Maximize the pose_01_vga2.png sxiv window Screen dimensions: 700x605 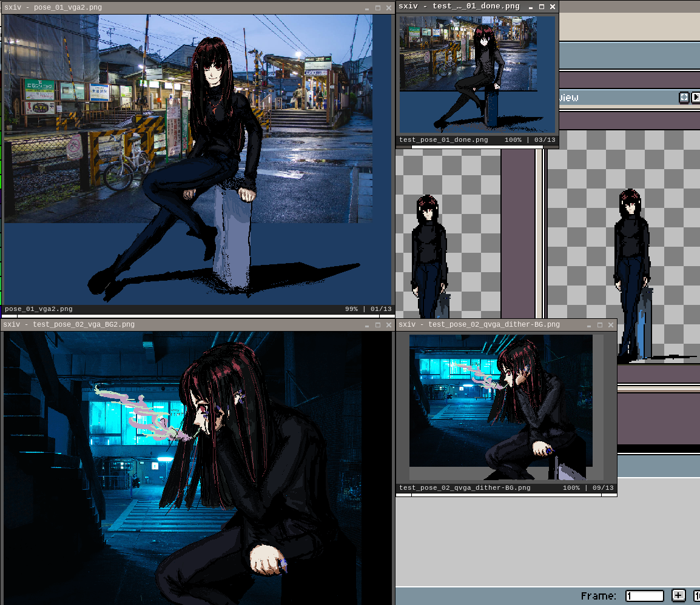[x=378, y=8]
